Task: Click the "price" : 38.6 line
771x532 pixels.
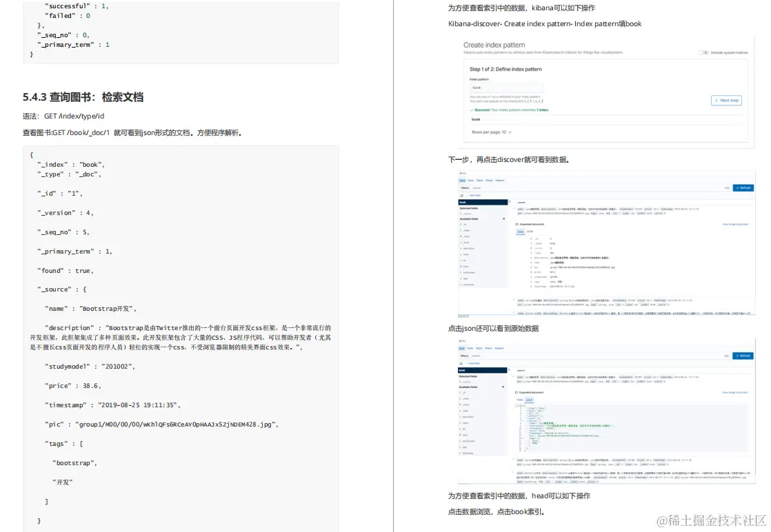Action: [73, 386]
